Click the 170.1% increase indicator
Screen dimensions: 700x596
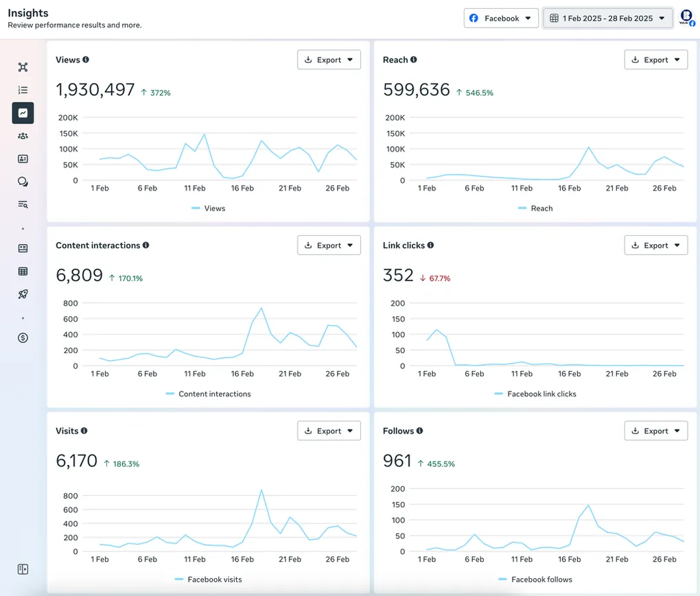tap(126, 278)
